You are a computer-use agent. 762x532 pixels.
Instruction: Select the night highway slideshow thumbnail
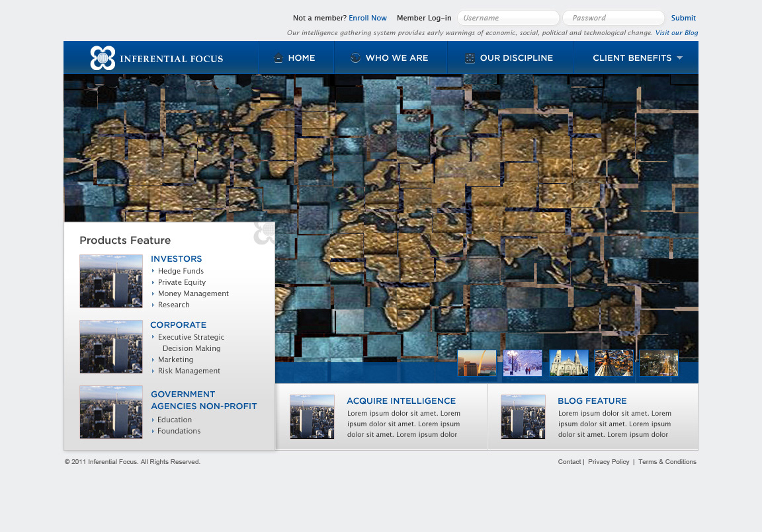click(659, 363)
